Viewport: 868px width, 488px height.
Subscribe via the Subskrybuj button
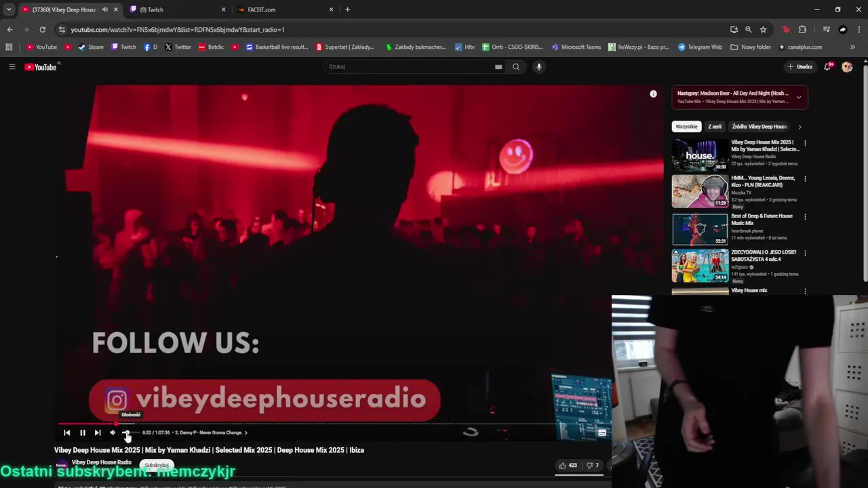[157, 465]
